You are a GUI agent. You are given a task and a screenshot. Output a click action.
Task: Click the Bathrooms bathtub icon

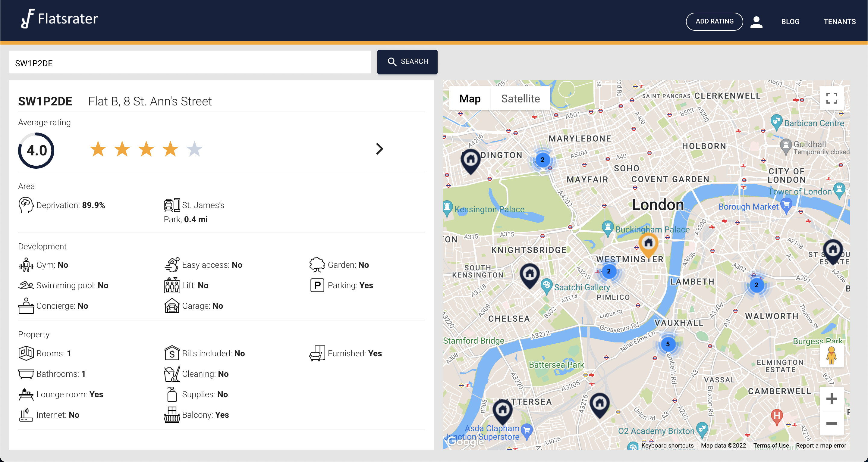(x=26, y=374)
